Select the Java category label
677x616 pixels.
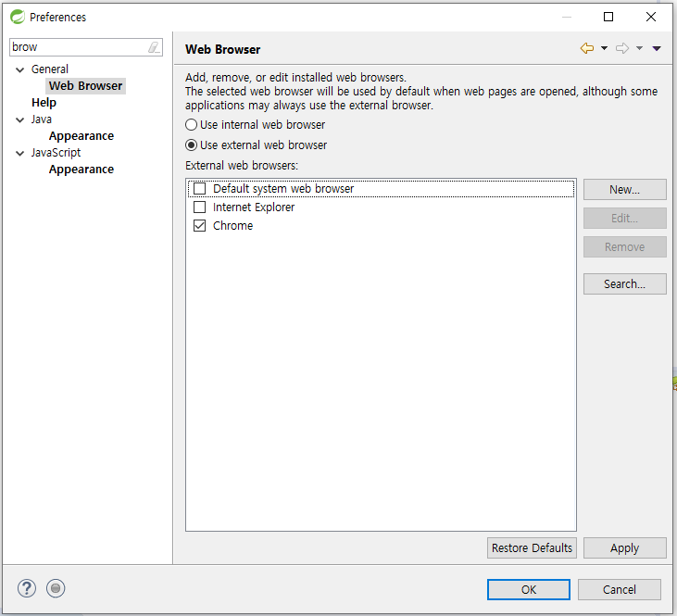coord(42,119)
